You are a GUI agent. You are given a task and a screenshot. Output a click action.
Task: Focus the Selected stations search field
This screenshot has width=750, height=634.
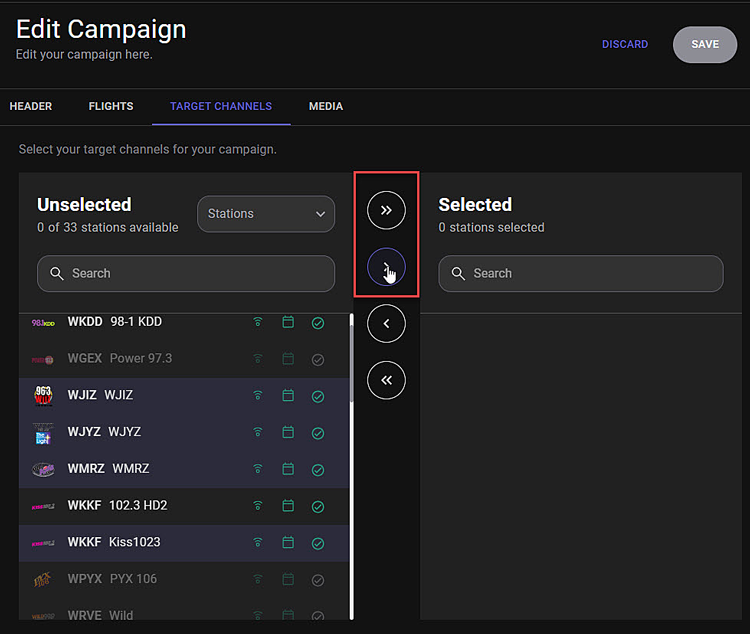point(581,273)
